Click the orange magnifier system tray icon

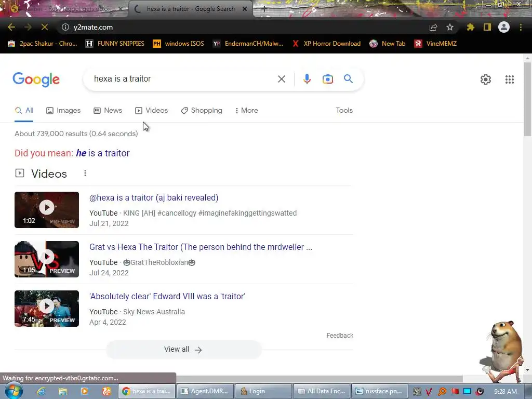click(x=442, y=392)
